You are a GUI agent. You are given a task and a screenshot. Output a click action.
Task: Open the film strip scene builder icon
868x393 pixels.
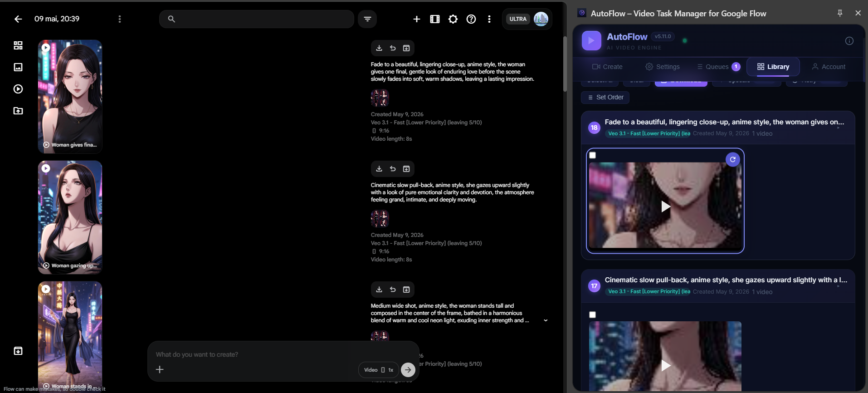pyautogui.click(x=435, y=19)
